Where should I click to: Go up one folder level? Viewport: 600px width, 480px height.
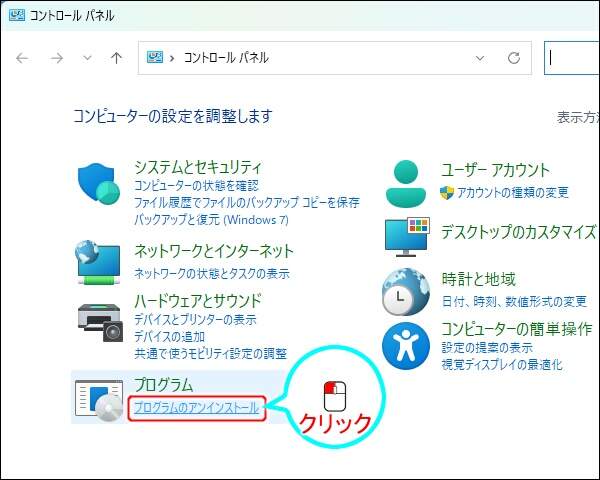tap(116, 58)
